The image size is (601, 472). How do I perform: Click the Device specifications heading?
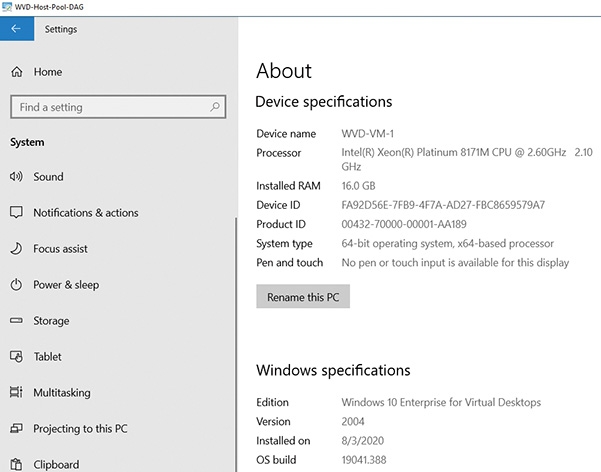tap(323, 102)
